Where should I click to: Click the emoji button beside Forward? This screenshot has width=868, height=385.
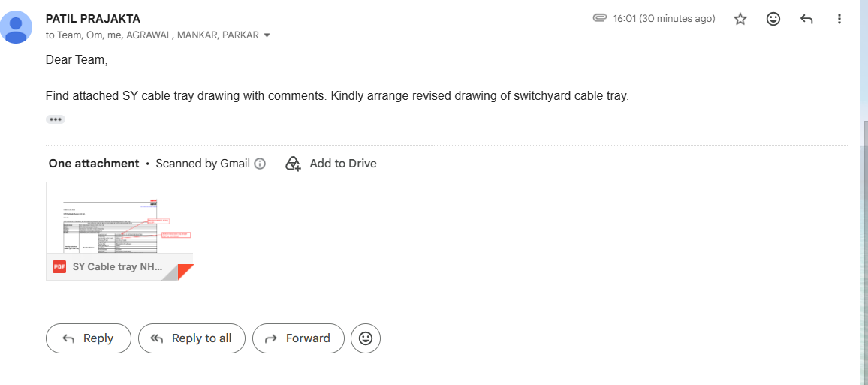click(366, 338)
